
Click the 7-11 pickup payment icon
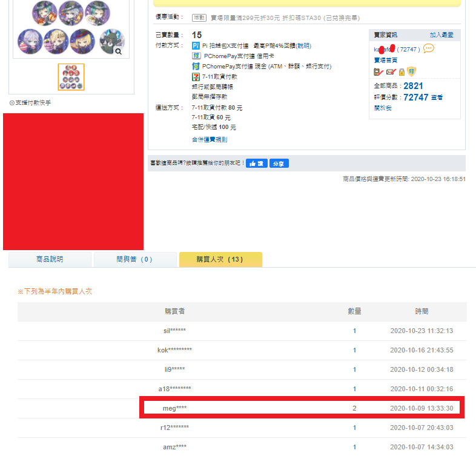point(196,77)
